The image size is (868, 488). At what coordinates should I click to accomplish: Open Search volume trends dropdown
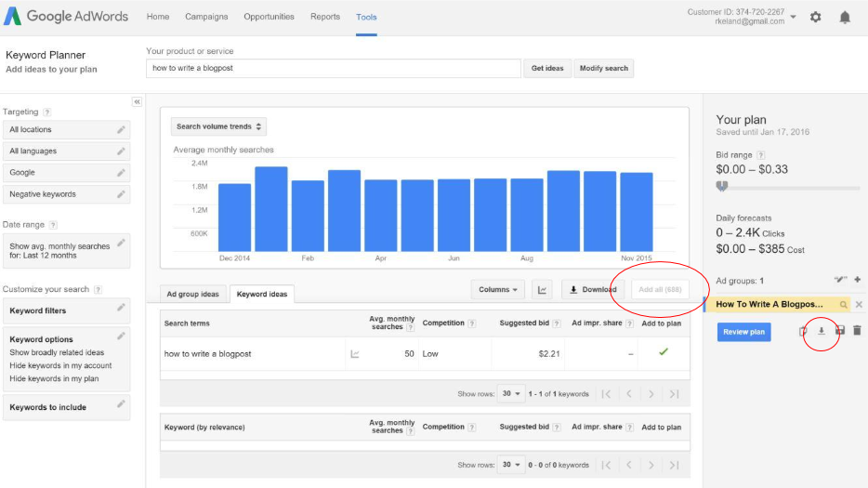pos(218,126)
